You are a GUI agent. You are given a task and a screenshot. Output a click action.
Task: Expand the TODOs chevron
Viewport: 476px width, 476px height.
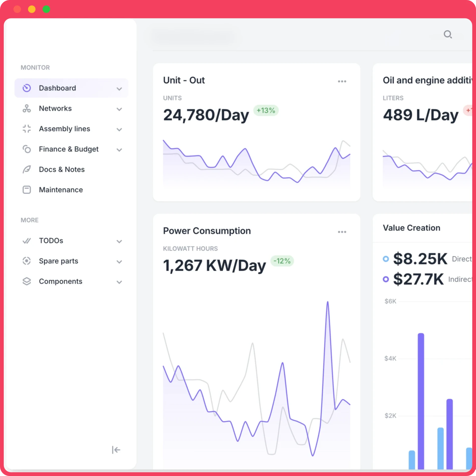[119, 241]
